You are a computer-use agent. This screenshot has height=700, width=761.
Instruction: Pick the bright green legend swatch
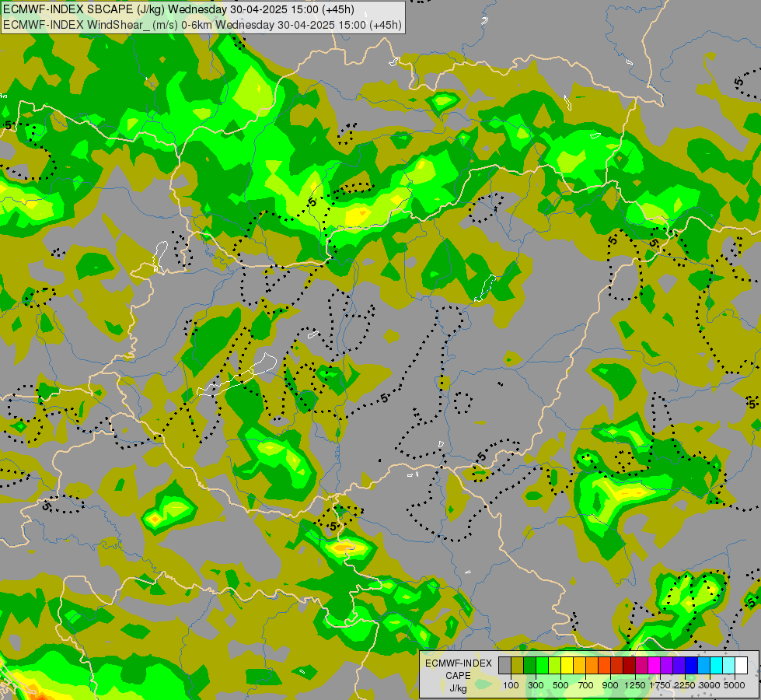click(542, 665)
